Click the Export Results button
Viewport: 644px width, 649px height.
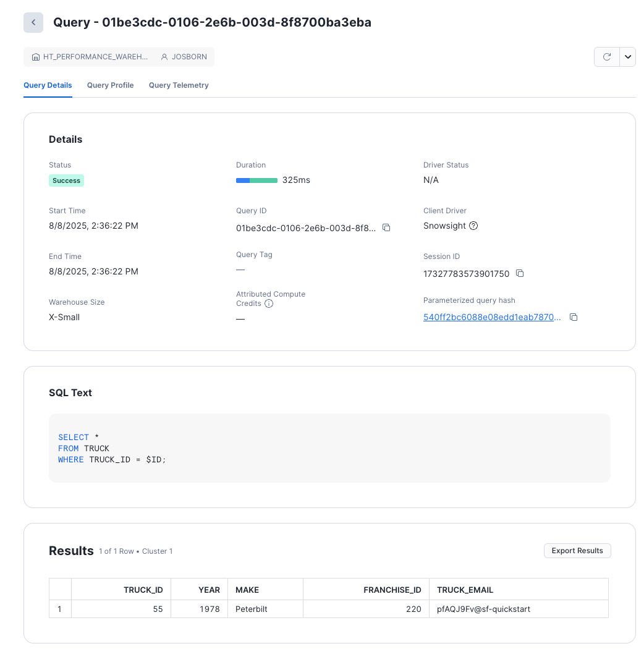(x=577, y=551)
